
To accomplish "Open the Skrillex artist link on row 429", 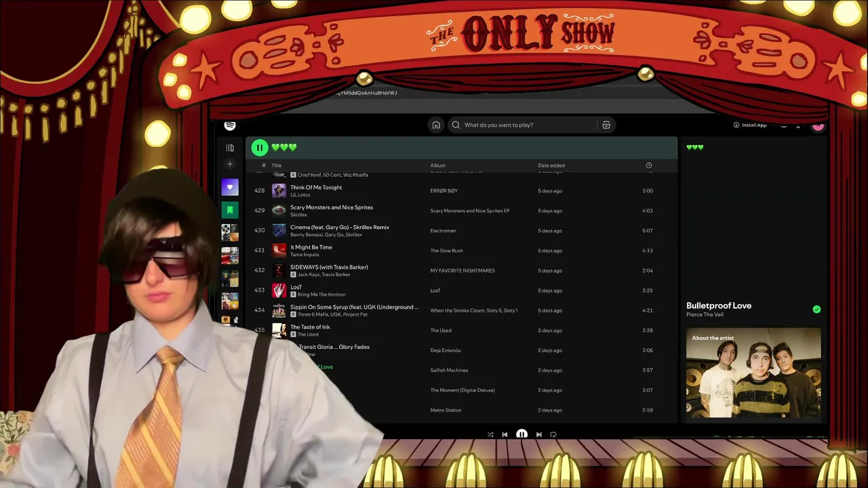I will pyautogui.click(x=298, y=215).
